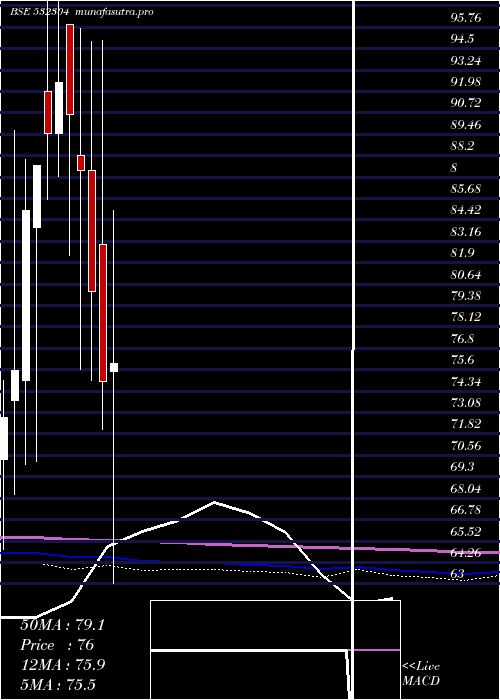Click the 12MA : 75.9 readout

[62, 665]
